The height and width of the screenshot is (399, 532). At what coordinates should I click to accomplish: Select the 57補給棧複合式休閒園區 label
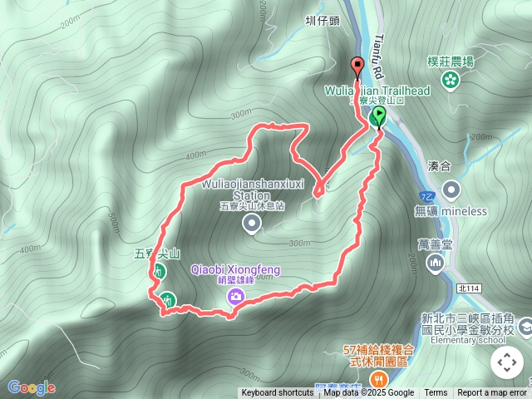pos(378,356)
